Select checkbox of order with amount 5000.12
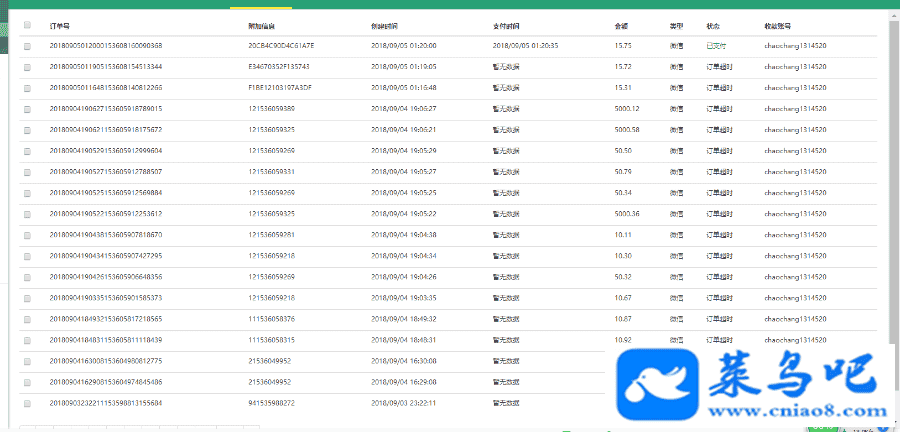 click(27, 109)
